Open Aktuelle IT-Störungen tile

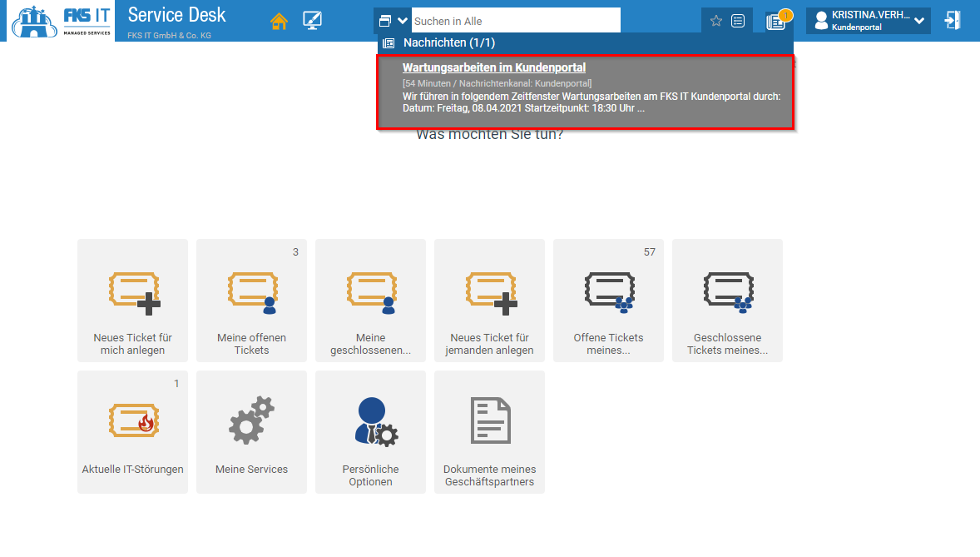133,431
